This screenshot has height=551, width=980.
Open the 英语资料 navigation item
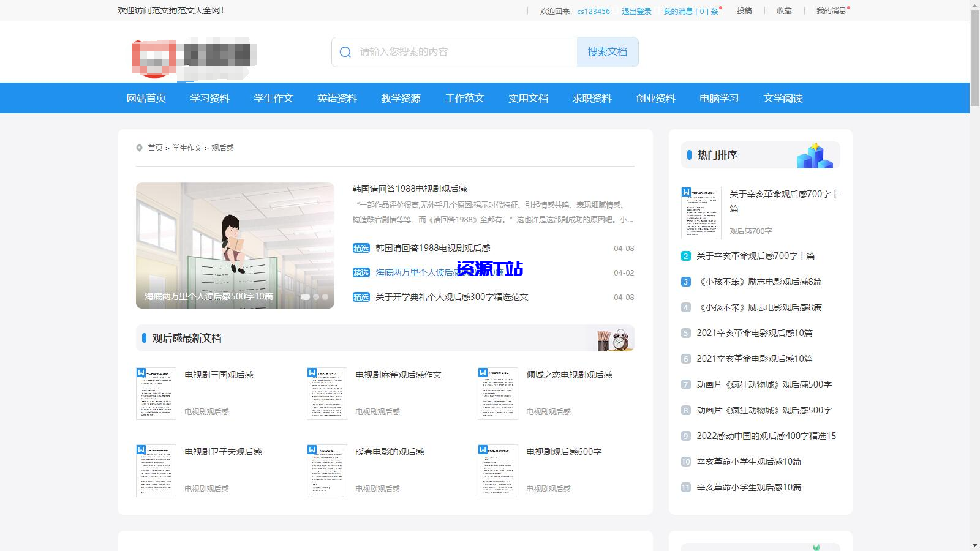[337, 98]
